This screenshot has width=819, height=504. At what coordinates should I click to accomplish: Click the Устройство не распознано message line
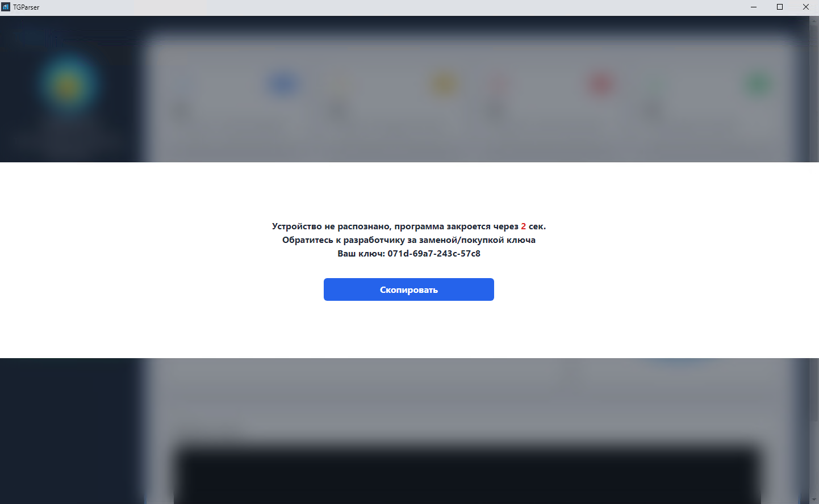pyautogui.click(x=409, y=226)
